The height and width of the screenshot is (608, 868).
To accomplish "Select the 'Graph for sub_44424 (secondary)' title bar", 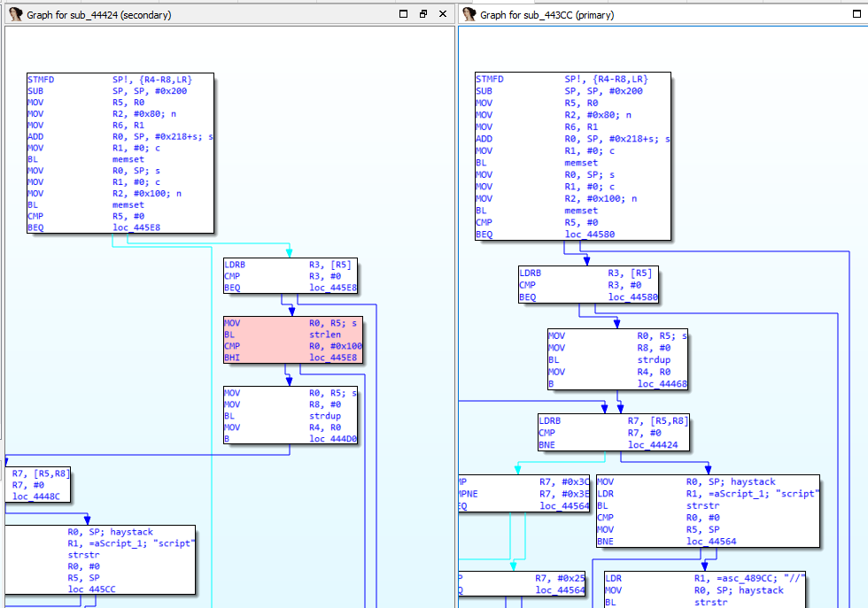I will tap(177, 13).
